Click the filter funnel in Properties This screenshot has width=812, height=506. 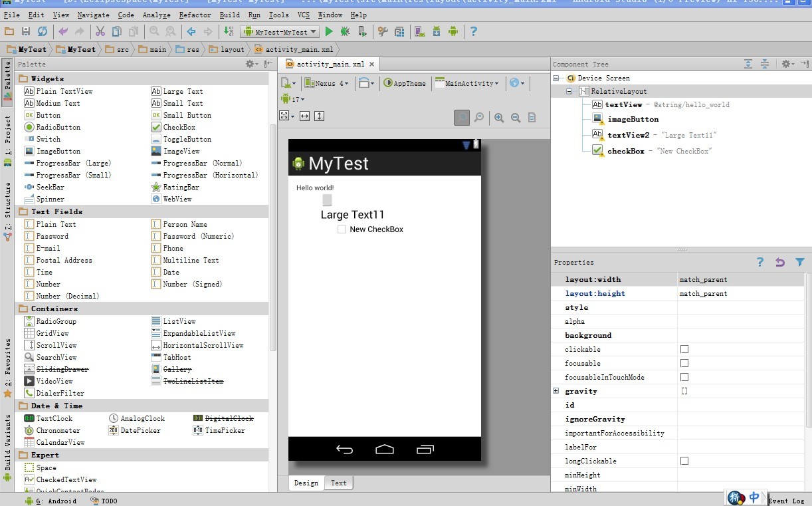(800, 263)
